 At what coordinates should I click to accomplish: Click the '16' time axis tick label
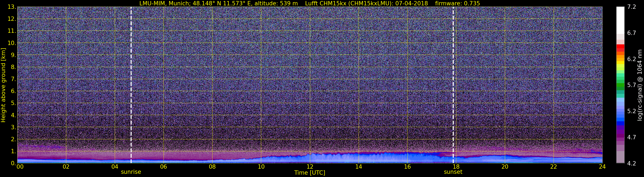click(407, 167)
